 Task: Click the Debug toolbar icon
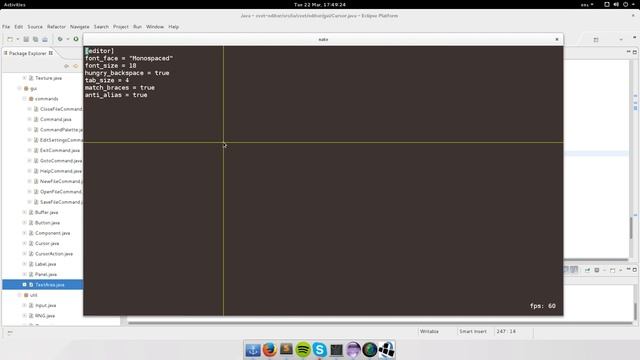[60, 39]
